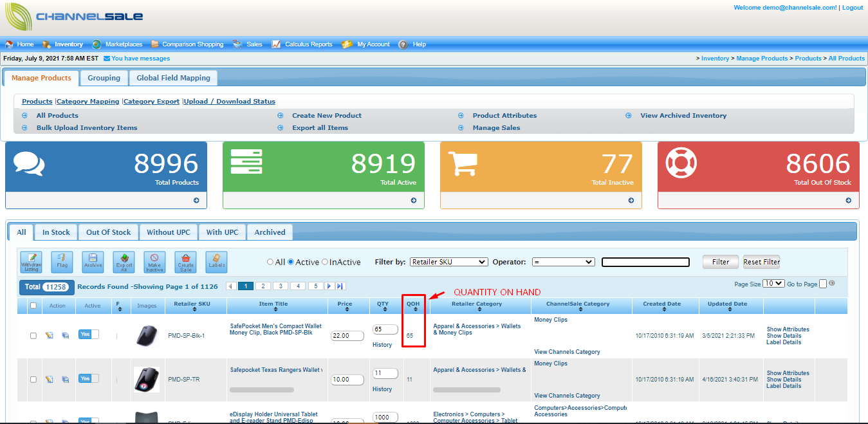
Task: Click arrow icon on Total Products card
Action: 196,201
